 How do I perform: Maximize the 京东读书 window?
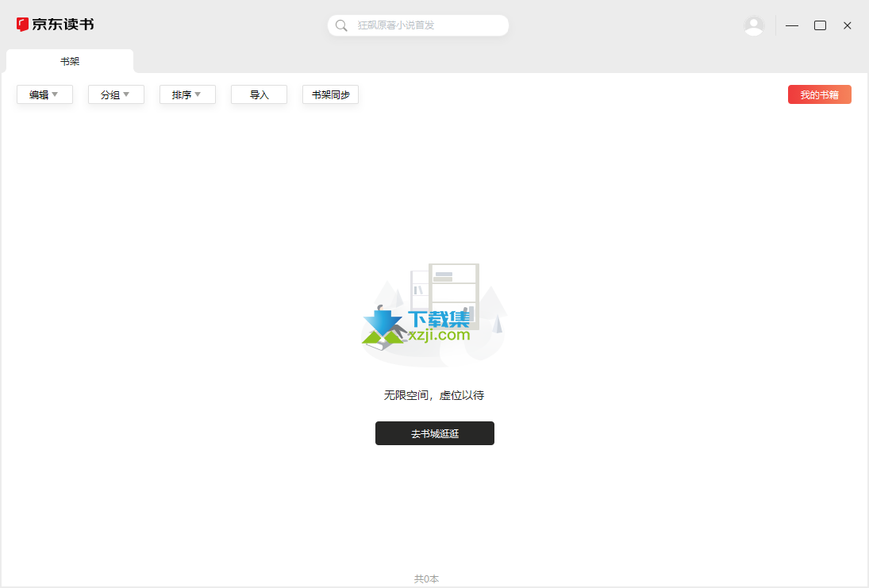point(821,25)
